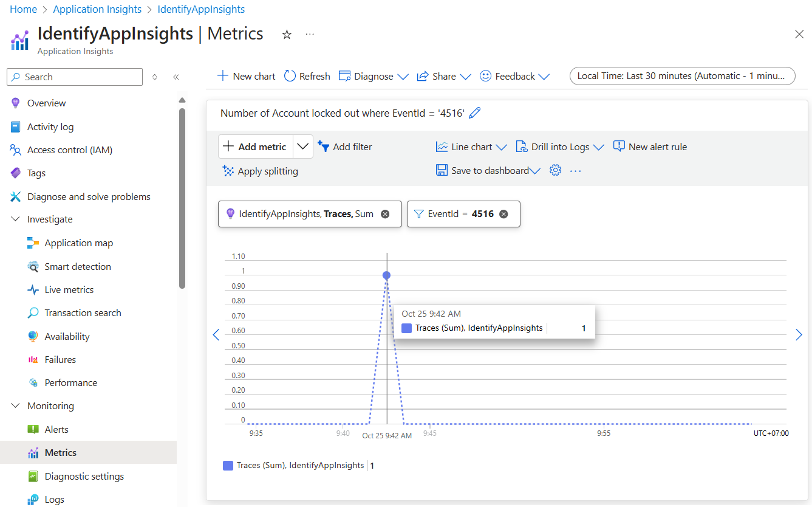Collapse the Monitoring section
The image size is (812, 507).
point(16,406)
